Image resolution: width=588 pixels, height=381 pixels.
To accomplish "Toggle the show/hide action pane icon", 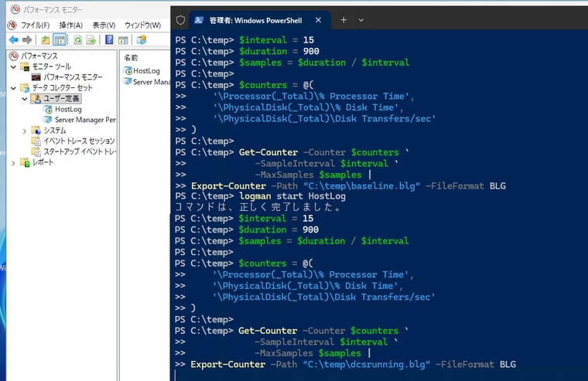I will pos(123,39).
